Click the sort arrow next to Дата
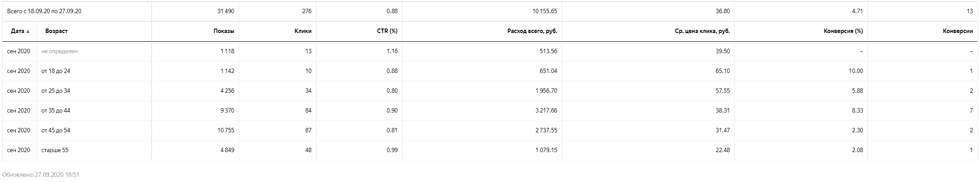This screenshot has height=182, width=980. pyautogui.click(x=28, y=31)
